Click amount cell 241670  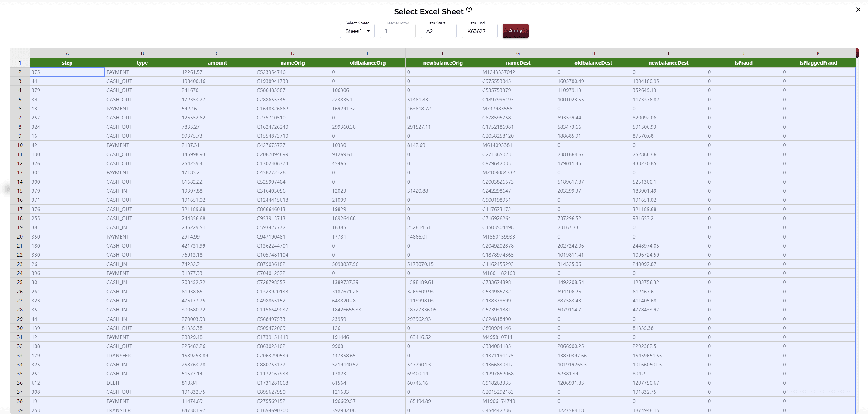tap(217, 90)
